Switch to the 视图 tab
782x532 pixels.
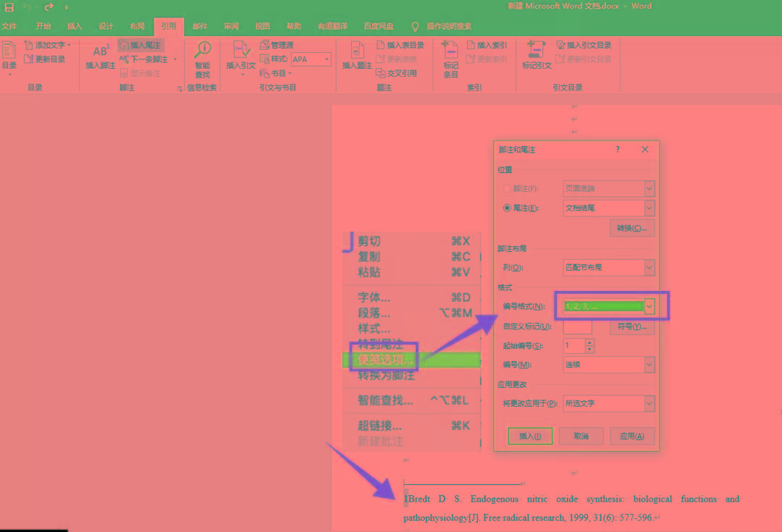tap(262, 26)
